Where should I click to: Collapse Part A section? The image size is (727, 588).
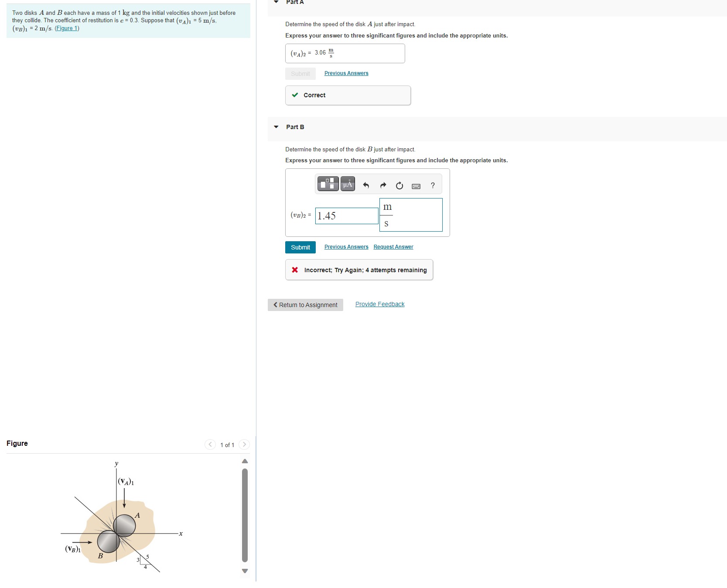pos(276,2)
